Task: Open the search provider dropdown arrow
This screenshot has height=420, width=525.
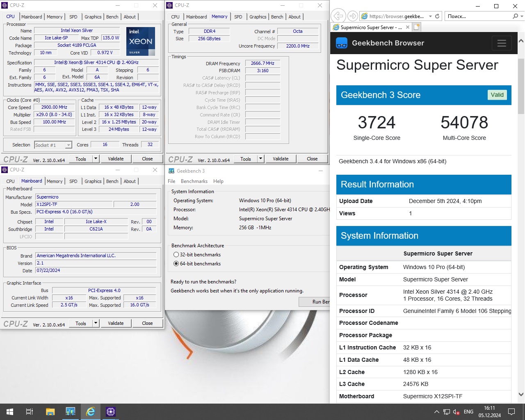Action: pyautogui.click(x=521, y=16)
